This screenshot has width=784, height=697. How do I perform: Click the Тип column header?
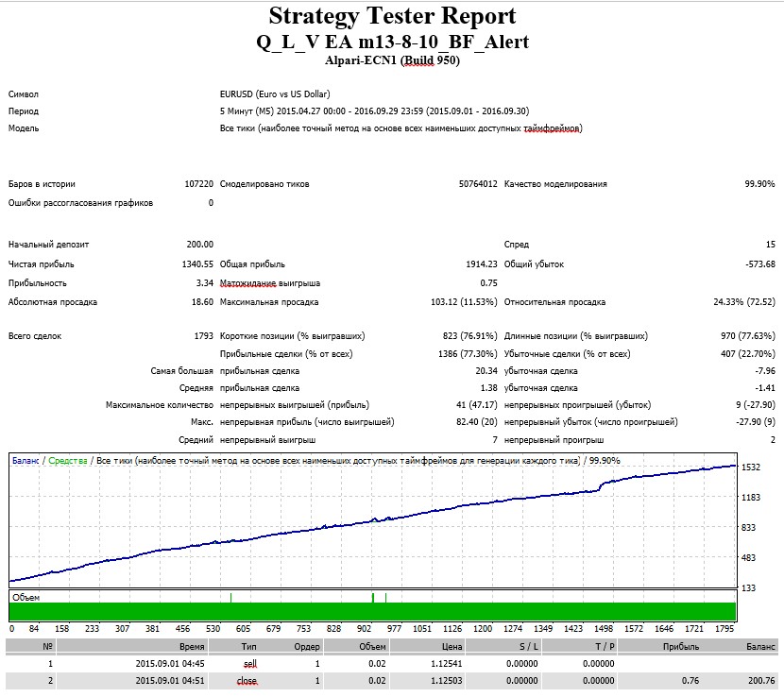249,647
